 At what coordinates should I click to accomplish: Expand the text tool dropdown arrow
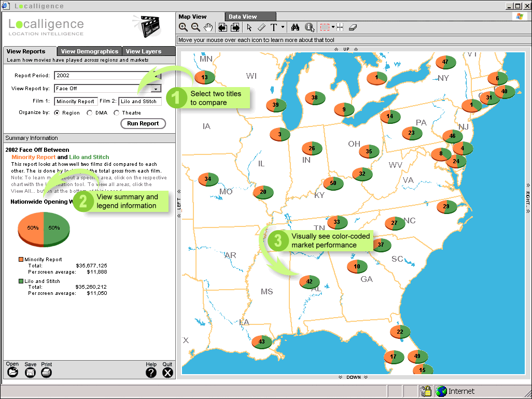pos(283,27)
